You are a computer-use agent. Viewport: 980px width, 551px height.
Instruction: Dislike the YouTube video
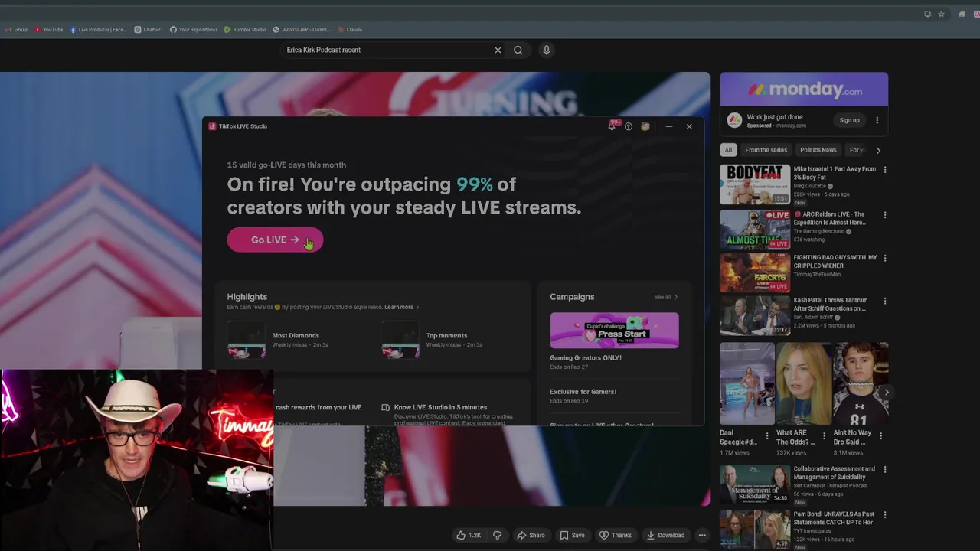click(x=497, y=535)
